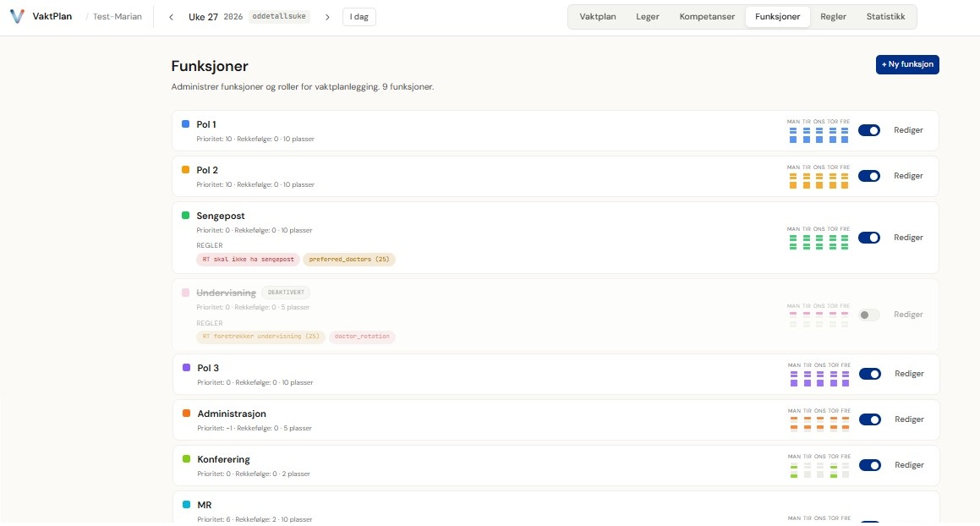Turn off the Sengepost toggle
The width and height of the screenshot is (980, 526).
click(x=868, y=238)
